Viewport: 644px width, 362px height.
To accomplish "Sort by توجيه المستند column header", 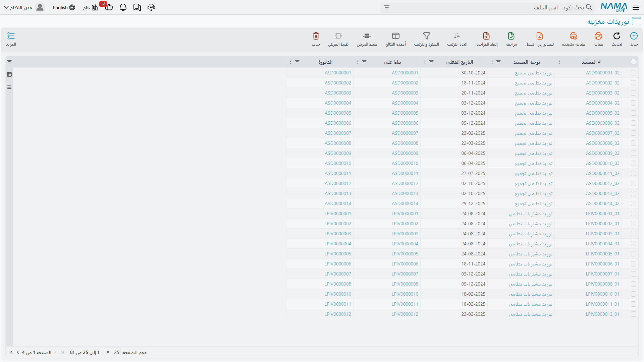I will (x=527, y=62).
